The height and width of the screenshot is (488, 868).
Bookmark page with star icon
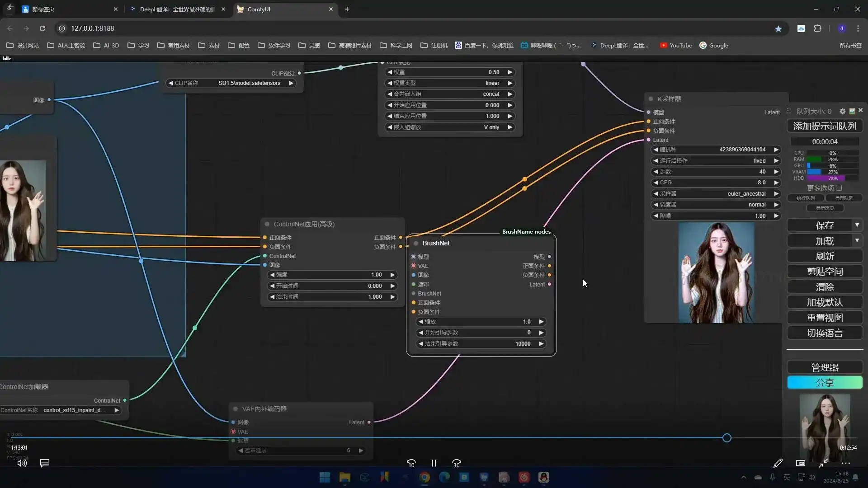pos(778,28)
